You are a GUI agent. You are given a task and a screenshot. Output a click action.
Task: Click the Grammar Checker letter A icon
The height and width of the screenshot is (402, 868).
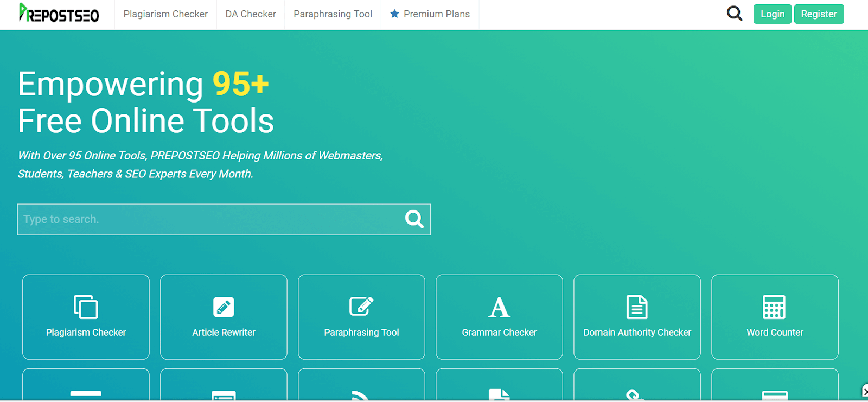pyautogui.click(x=499, y=307)
